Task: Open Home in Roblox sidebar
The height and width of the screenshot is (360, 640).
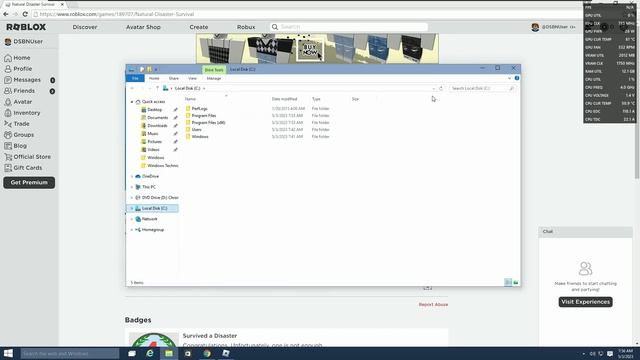Action: point(17,58)
